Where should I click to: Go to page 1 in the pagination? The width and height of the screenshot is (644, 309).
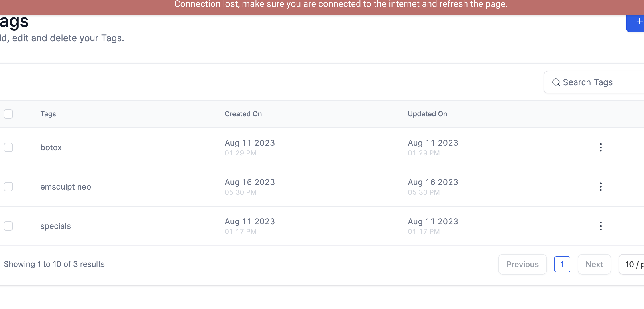click(562, 264)
